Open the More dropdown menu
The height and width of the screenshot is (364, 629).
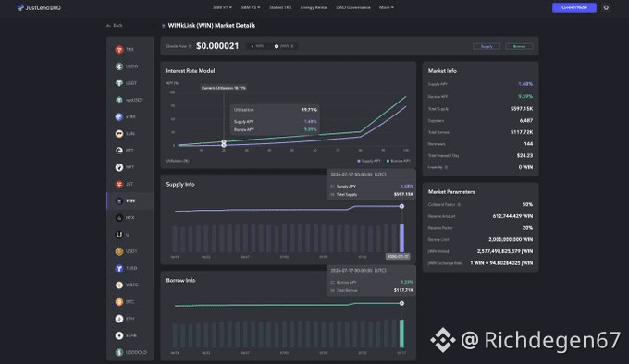point(387,7)
